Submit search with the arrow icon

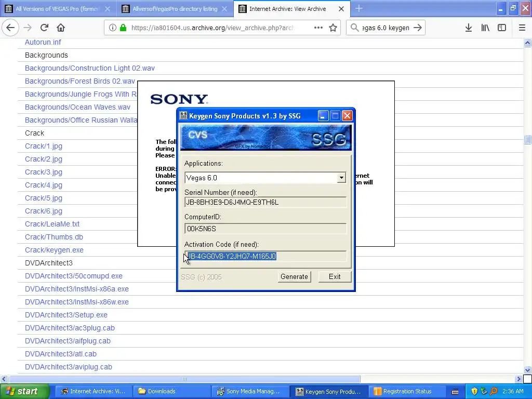pos(418,28)
